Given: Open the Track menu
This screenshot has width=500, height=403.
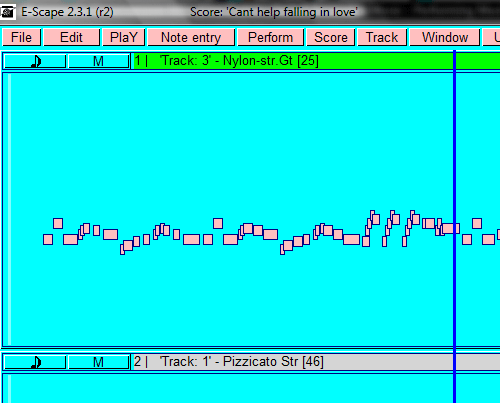Looking at the screenshot, I should [382, 37].
